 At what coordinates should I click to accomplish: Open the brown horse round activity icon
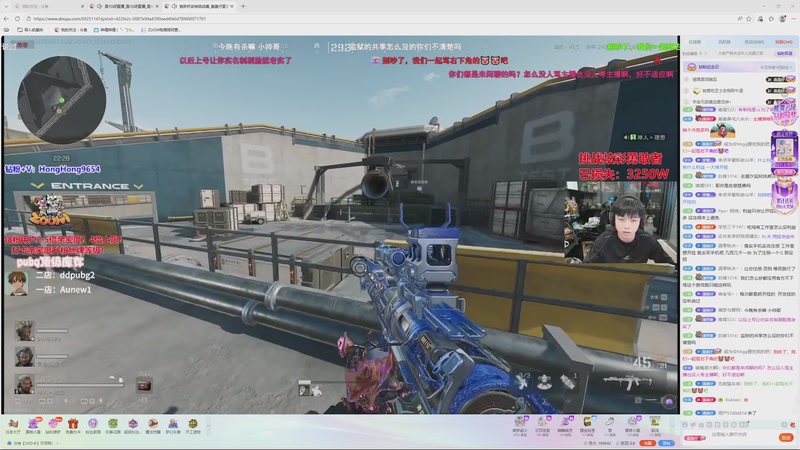coord(153,423)
